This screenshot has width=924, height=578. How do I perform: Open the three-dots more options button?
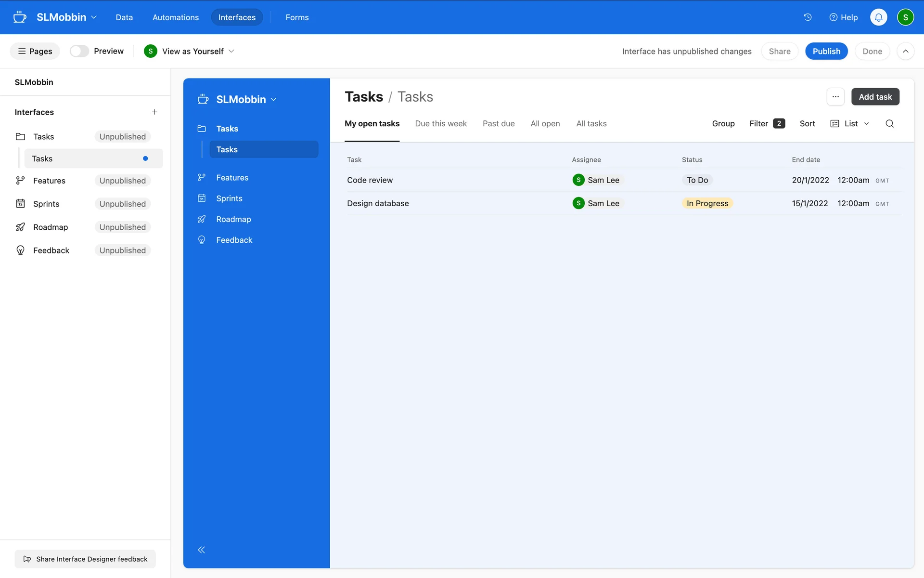coord(835,97)
